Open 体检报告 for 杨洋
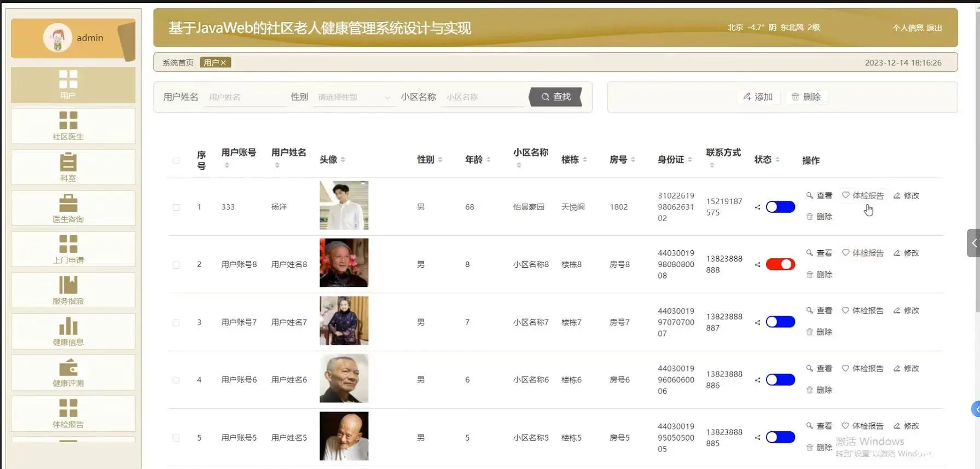Image resolution: width=980 pixels, height=469 pixels. click(x=863, y=196)
